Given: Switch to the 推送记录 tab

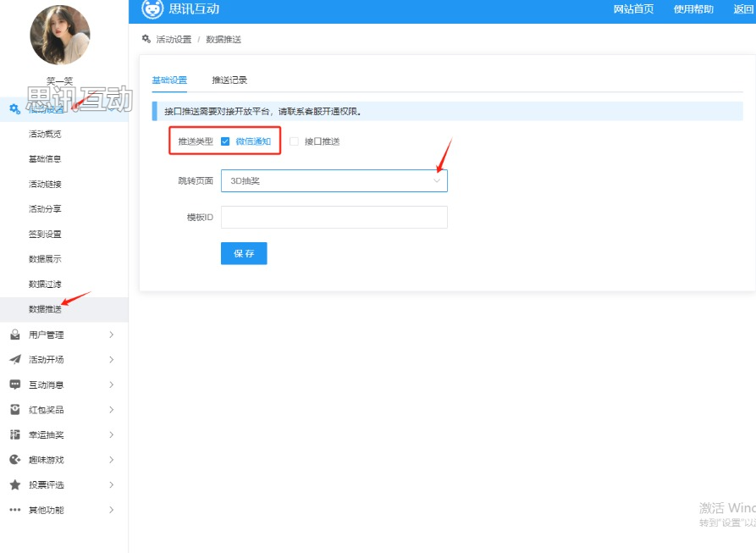Looking at the screenshot, I should click(x=229, y=80).
